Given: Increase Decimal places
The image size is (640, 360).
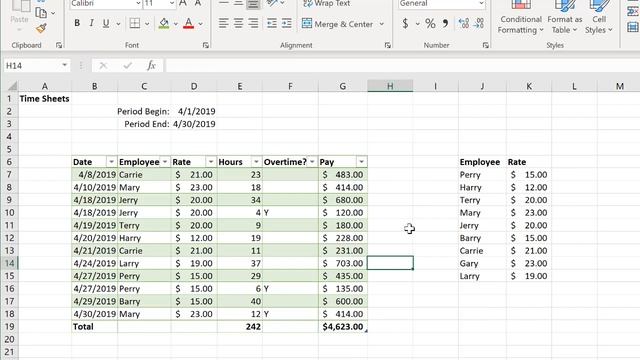Looking at the screenshot, I should tap(464, 24).
